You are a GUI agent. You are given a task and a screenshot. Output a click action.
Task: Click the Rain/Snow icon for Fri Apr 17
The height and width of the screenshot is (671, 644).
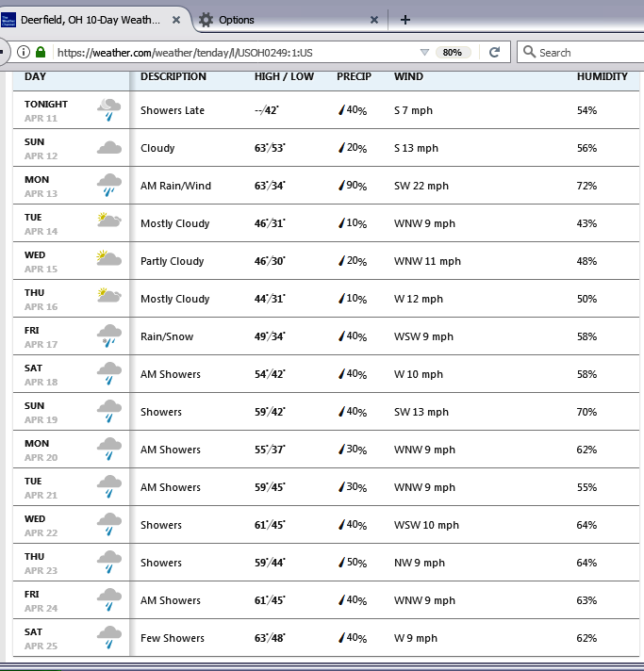click(108, 335)
